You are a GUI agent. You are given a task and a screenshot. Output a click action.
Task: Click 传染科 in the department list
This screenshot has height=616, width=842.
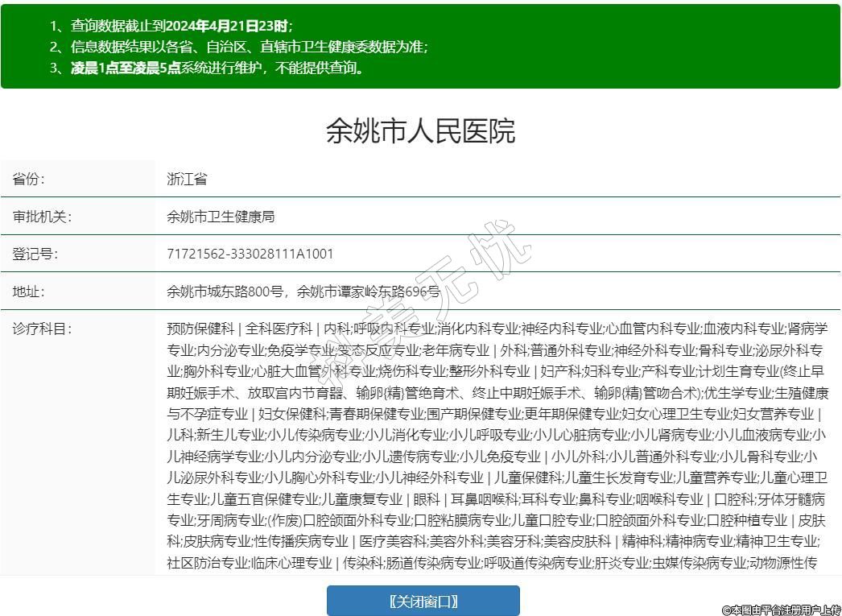point(363,562)
